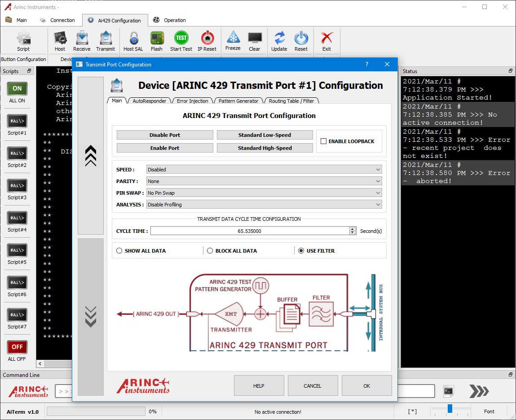Click the Transmit toolbar icon
The image size is (516, 420).
106,41
